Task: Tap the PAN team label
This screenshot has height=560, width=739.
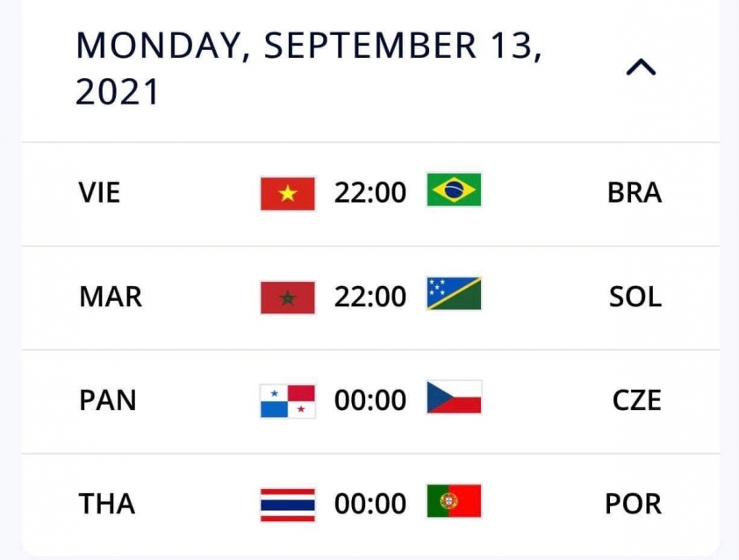Action: coord(108,400)
